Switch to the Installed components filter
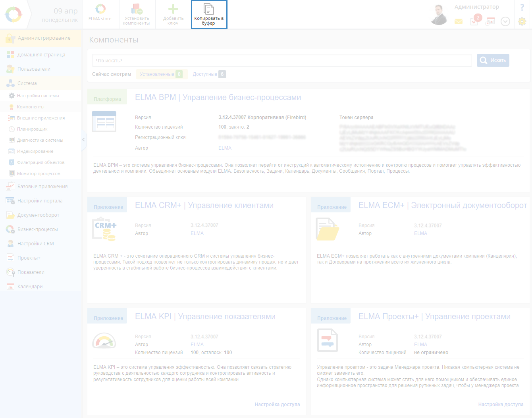Screen dimensions: 532x418 click(x=161, y=74)
